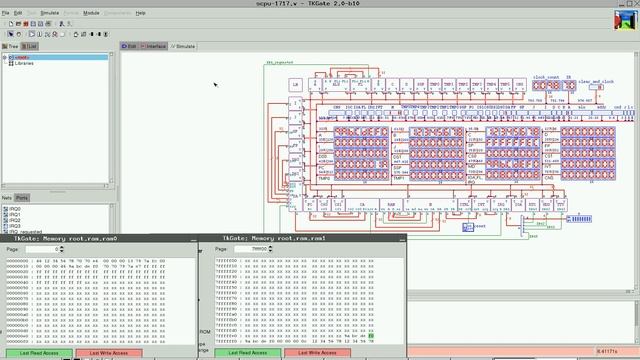The image size is (640, 360).
Task: Click the ram1 memory window title bar
Action: [x=302, y=238]
